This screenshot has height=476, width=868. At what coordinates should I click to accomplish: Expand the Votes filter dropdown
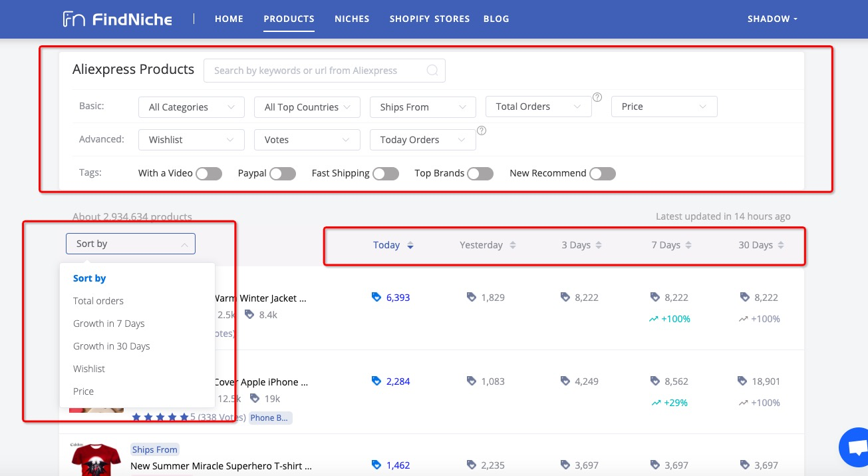(x=307, y=140)
